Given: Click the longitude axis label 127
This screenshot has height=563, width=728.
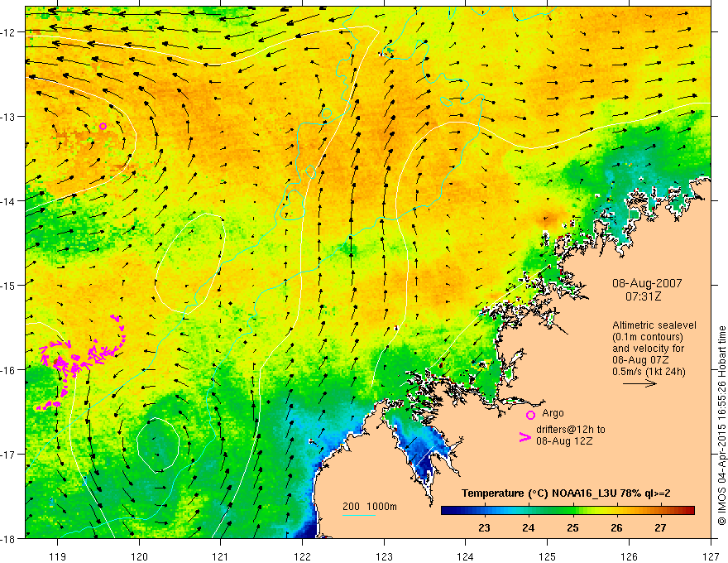Looking at the screenshot, I should [x=711, y=556].
